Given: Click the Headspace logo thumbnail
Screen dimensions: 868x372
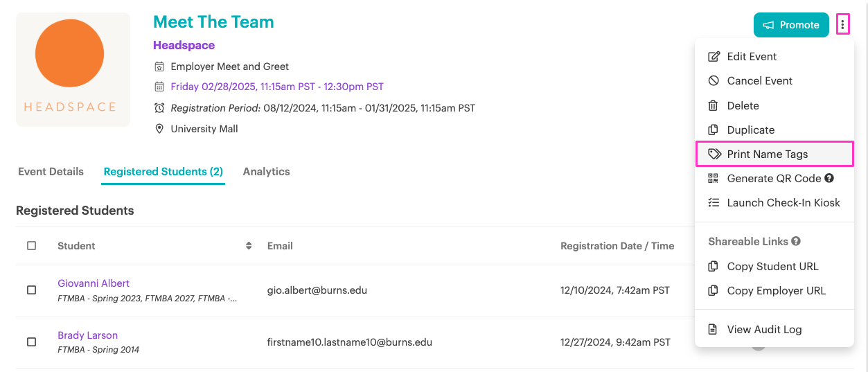Looking at the screenshot, I should (73, 69).
